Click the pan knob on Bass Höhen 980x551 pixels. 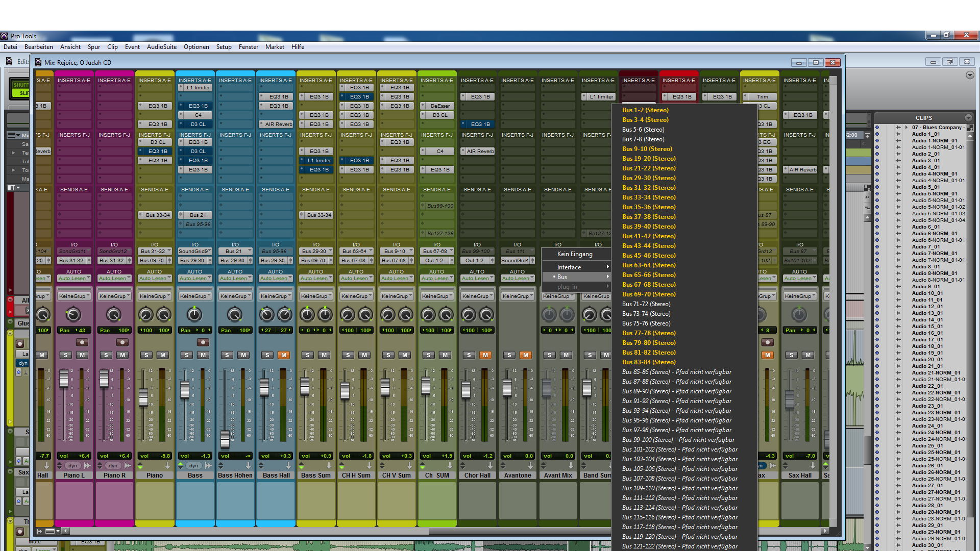click(235, 315)
